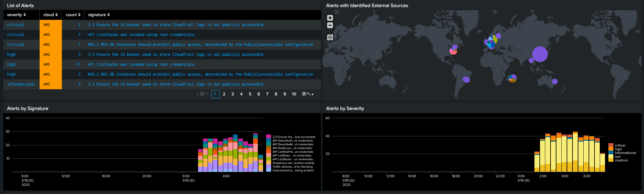The image size is (644, 194).
Task: Select the 'API ListRolePol...ot credentials' legend entry
Action: click(x=293, y=152)
